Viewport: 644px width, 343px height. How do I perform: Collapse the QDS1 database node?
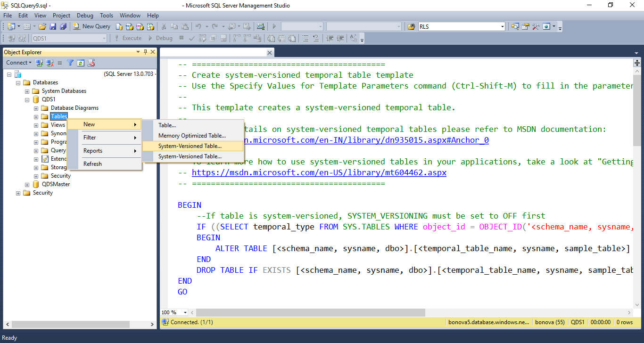[27, 99]
